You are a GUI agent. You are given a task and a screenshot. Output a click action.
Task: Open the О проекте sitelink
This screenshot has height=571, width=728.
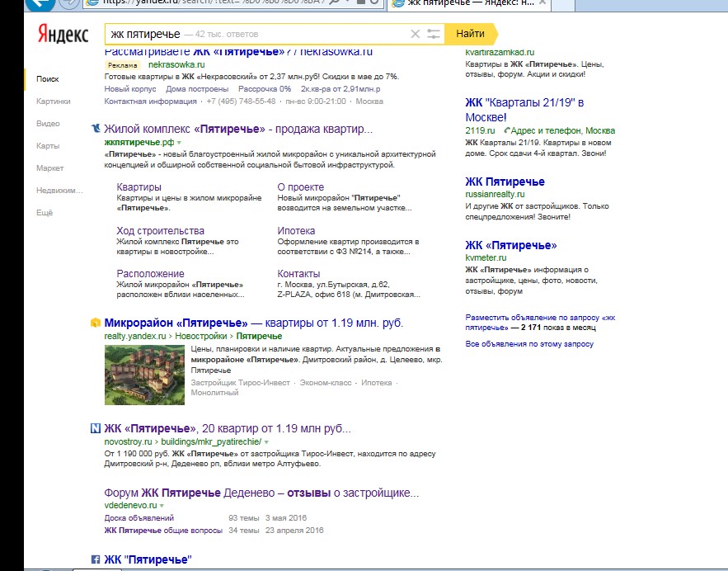(301, 187)
